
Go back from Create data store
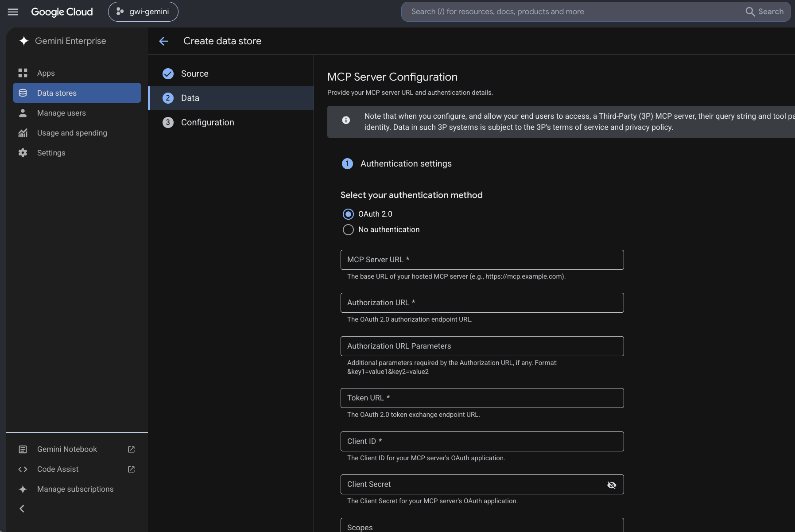click(163, 41)
